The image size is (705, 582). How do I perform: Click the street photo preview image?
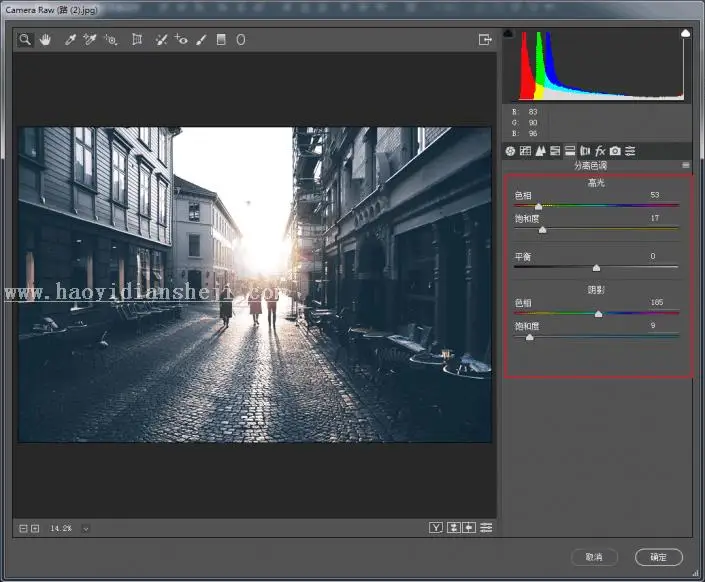255,285
